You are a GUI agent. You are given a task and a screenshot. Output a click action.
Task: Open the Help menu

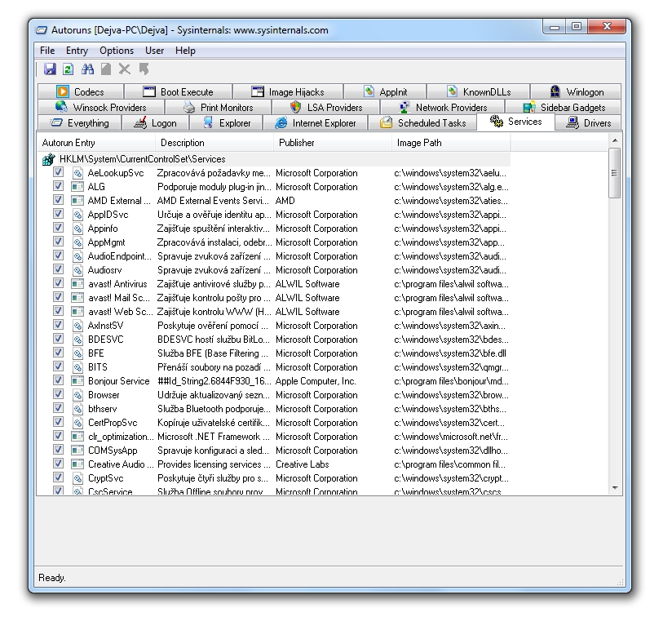(x=185, y=51)
